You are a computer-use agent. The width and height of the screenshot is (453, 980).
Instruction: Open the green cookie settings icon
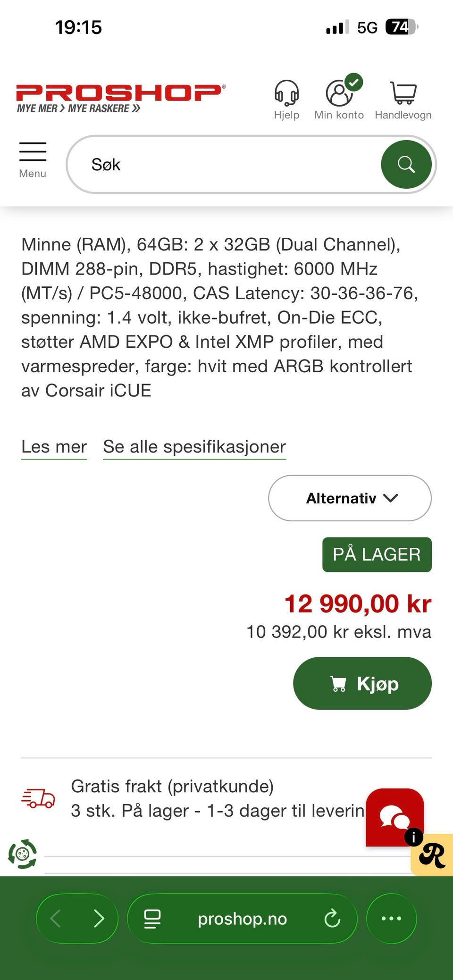(22, 854)
